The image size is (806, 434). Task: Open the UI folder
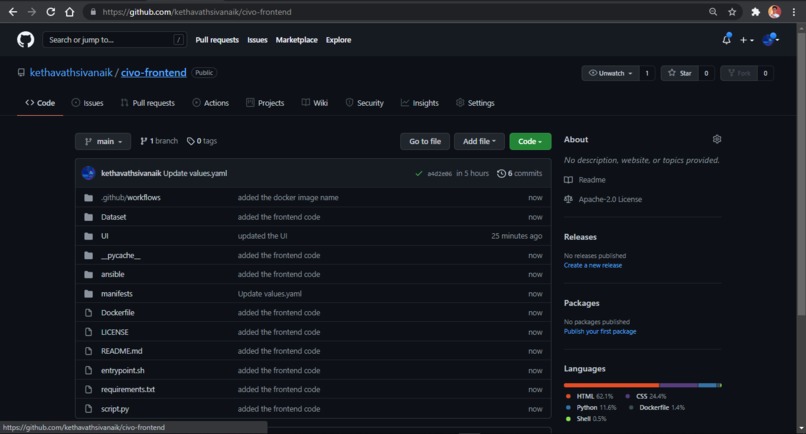click(105, 236)
